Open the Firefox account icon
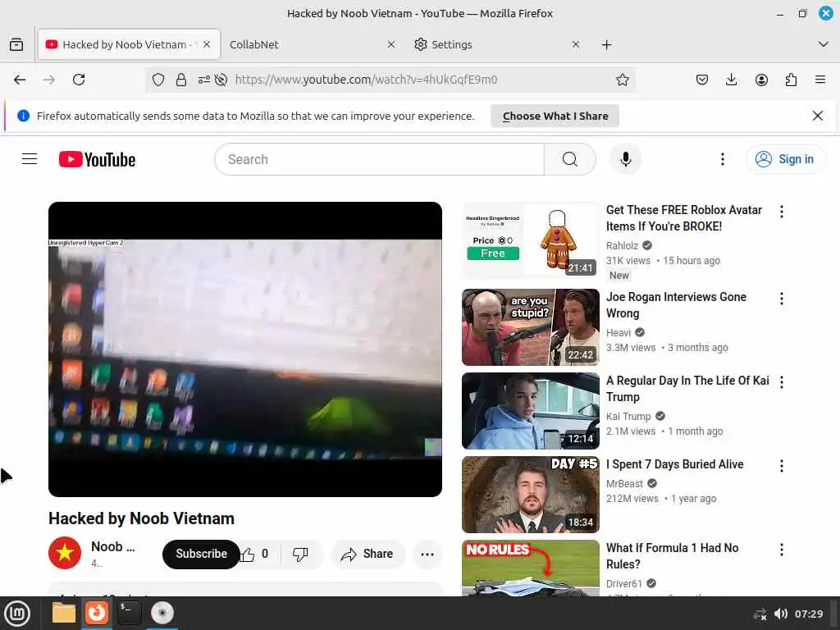 [x=761, y=80]
